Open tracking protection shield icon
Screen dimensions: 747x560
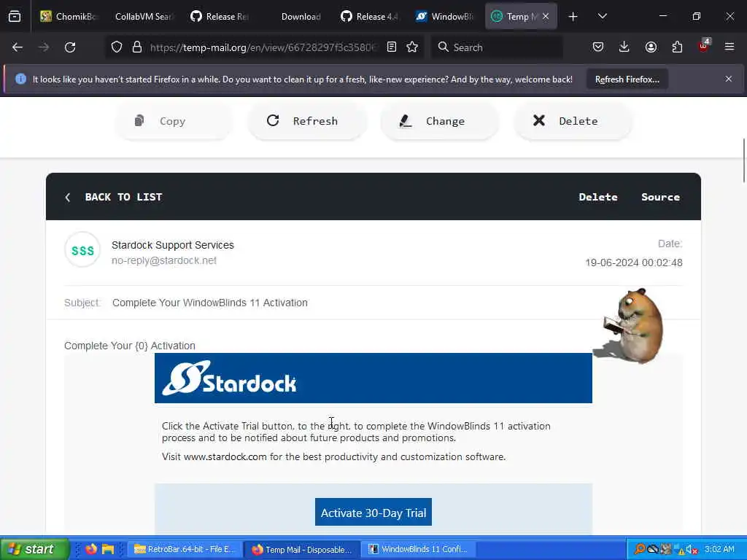(x=117, y=47)
